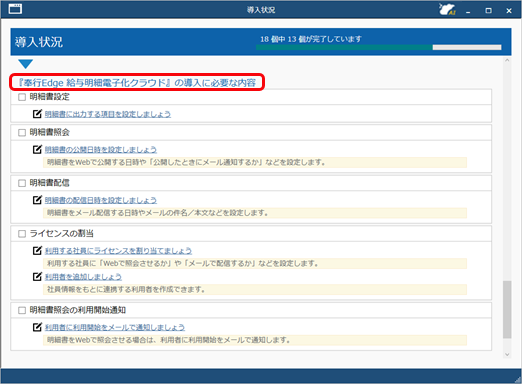Click edit icon beside 明細書の公開日時 link
The height and width of the screenshot is (384, 522).
click(37, 149)
